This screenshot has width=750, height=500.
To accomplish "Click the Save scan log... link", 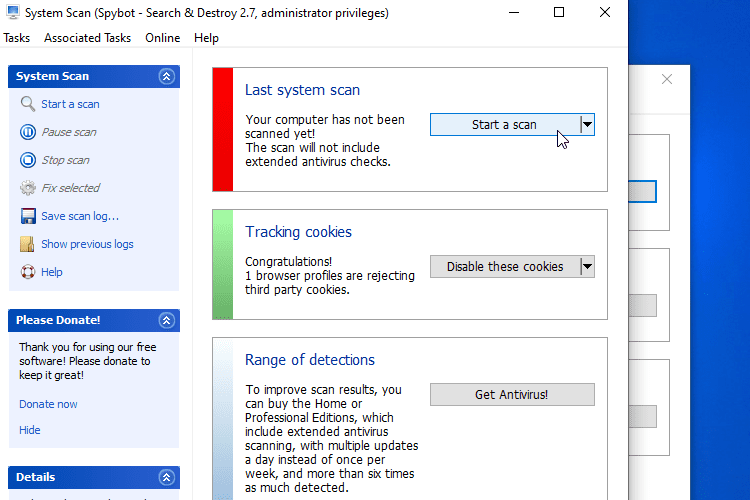I will 80,216.
